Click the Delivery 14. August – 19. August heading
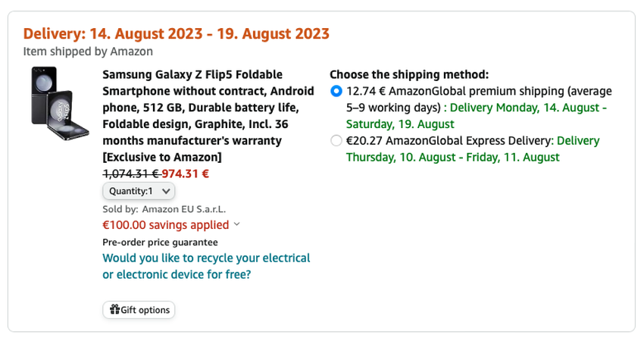This screenshot has width=644, height=338. coord(176,33)
